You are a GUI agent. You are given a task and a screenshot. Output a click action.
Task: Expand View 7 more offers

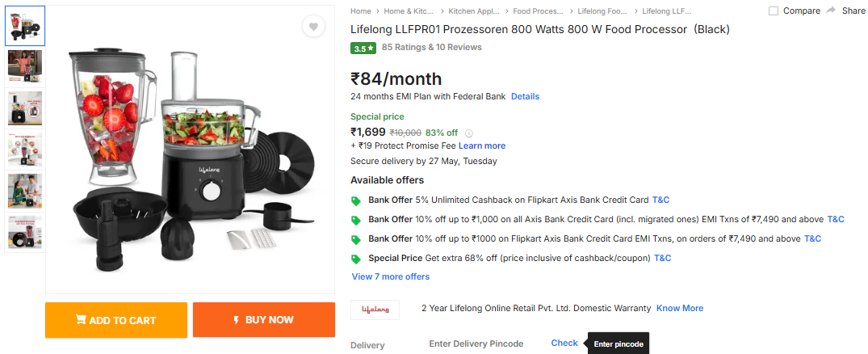click(391, 276)
